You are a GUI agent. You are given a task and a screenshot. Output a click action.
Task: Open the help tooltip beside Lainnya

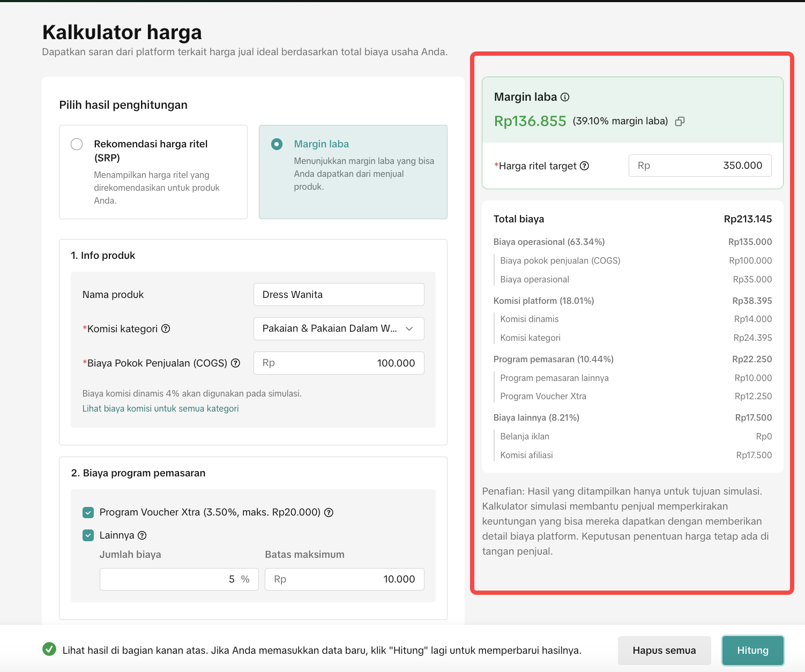pos(142,535)
